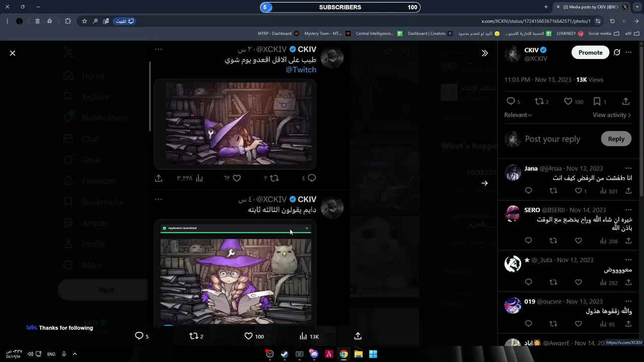Open site settings icon in address bar
644x362 pixels.
point(598,21)
